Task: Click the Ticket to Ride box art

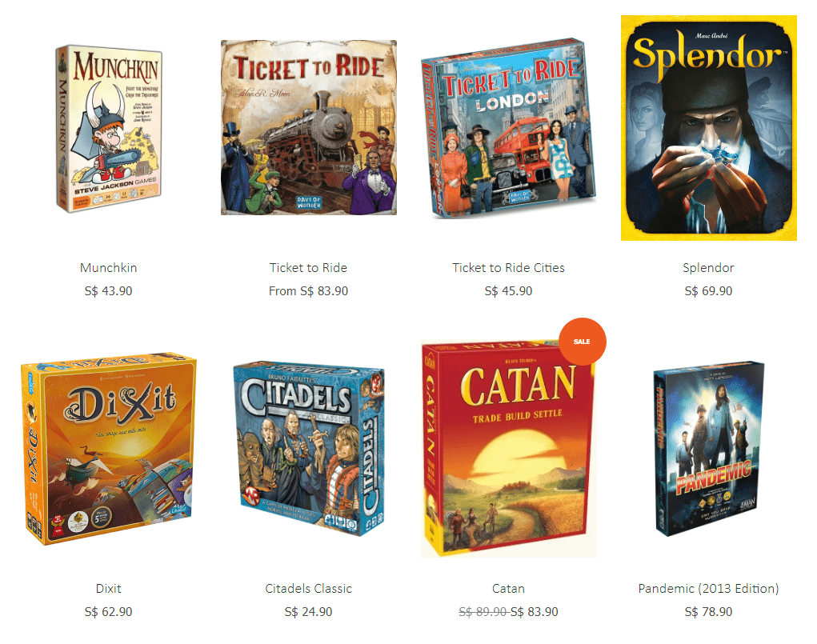Action: pyautogui.click(x=308, y=128)
